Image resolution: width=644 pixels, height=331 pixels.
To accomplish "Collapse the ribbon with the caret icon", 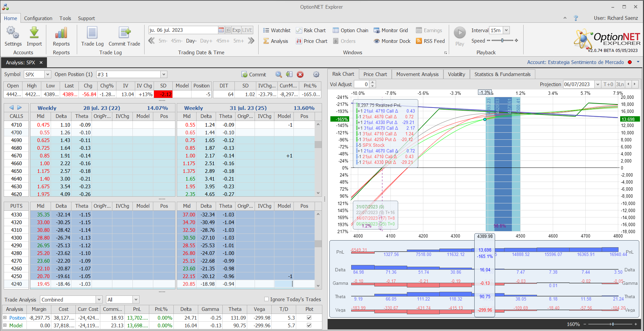I will point(565,18).
